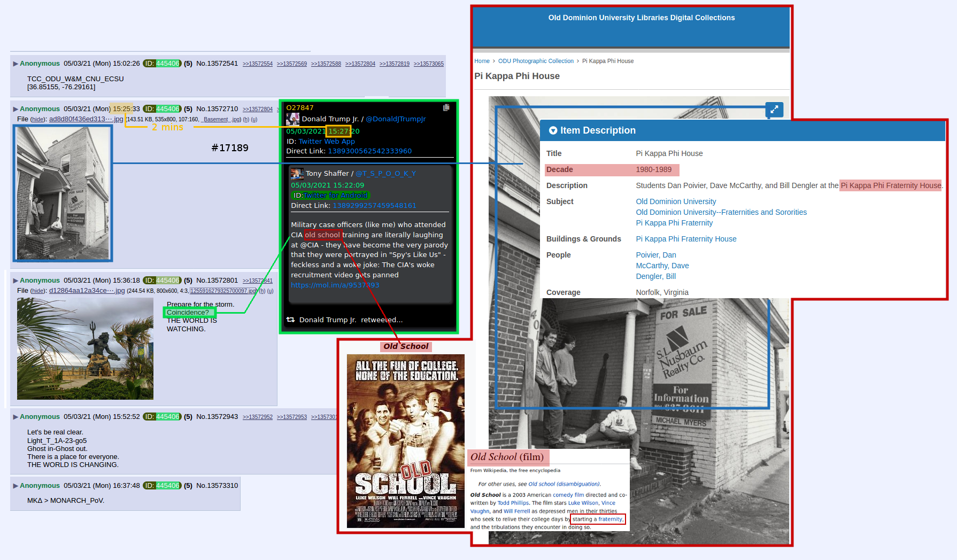The height and width of the screenshot is (560, 957).
Task: Open @DonaldJTrumpJr profile handle
Action: pyautogui.click(x=396, y=119)
